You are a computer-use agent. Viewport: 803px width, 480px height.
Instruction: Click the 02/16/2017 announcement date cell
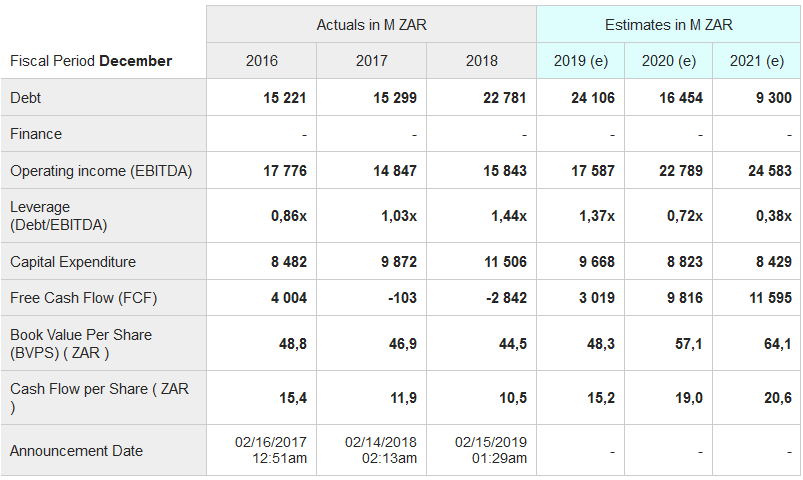point(271,450)
